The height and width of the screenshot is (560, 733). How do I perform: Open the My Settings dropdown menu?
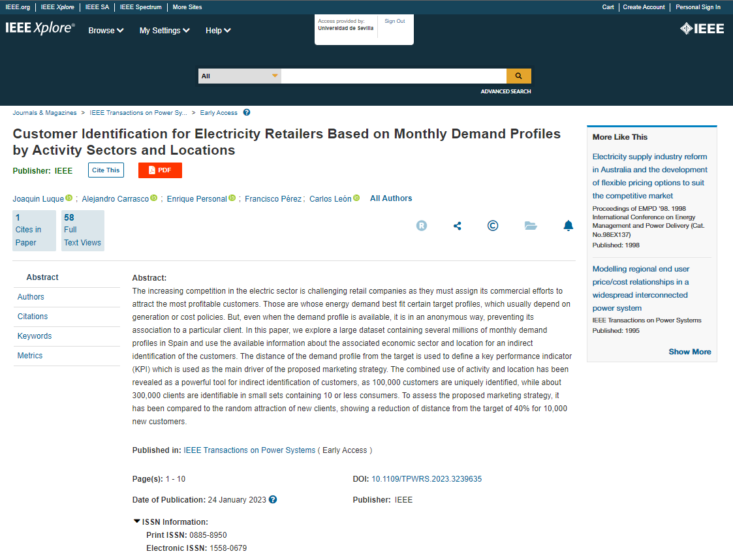tap(164, 31)
